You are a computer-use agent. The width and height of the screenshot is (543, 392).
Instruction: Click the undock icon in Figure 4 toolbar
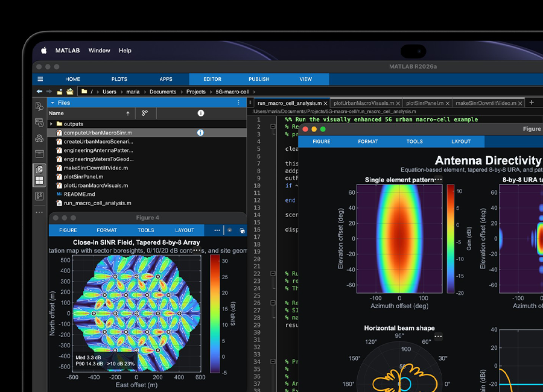pyautogui.click(x=242, y=230)
